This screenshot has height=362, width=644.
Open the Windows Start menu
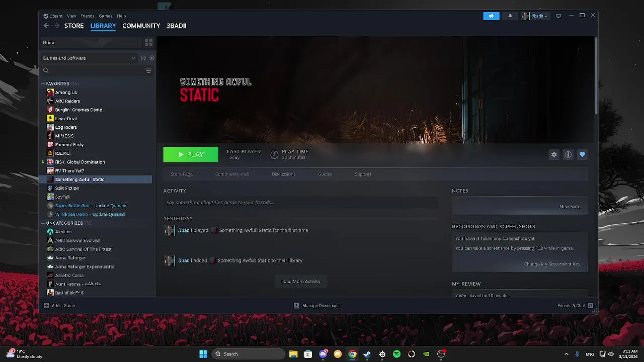tap(203, 354)
